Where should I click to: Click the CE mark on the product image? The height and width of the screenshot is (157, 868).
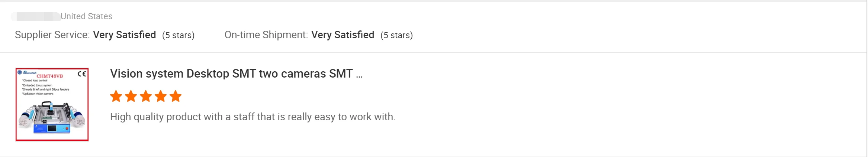pos(82,74)
